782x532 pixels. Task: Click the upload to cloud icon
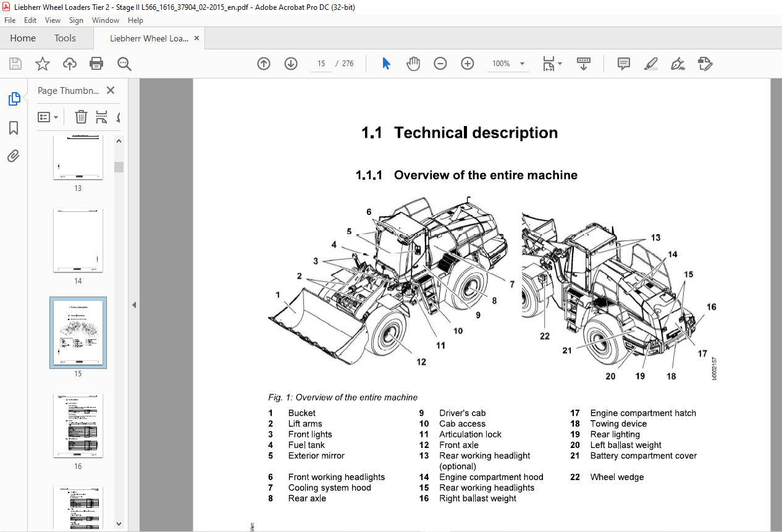[70, 64]
